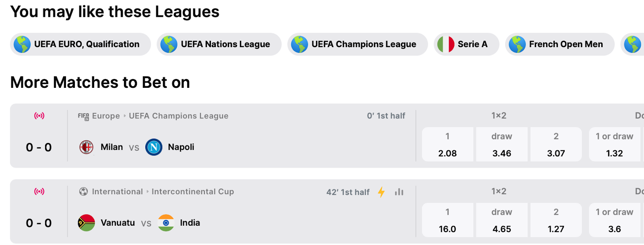Screen dimensions: 644x245
Task: Click the Milan club crest
Action: pos(86,147)
